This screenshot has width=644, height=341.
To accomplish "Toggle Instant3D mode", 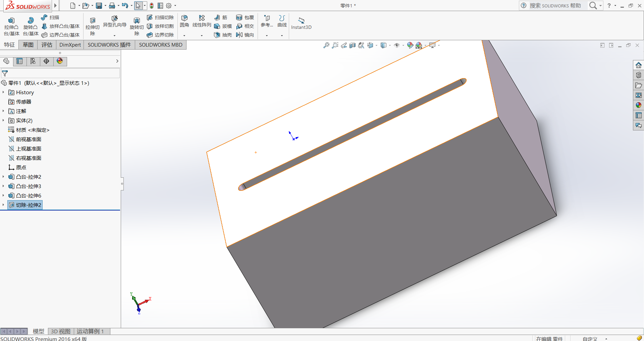I will 301,23.
